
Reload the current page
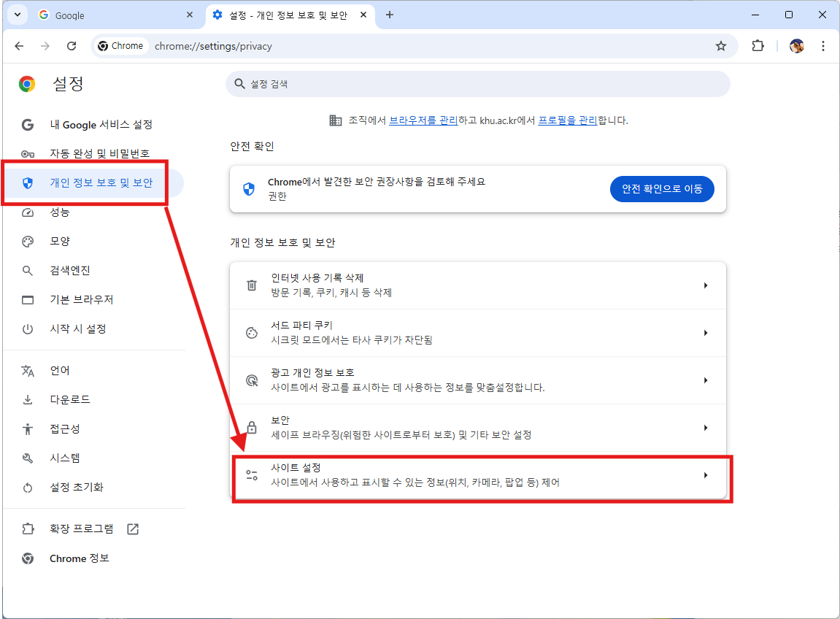72,46
